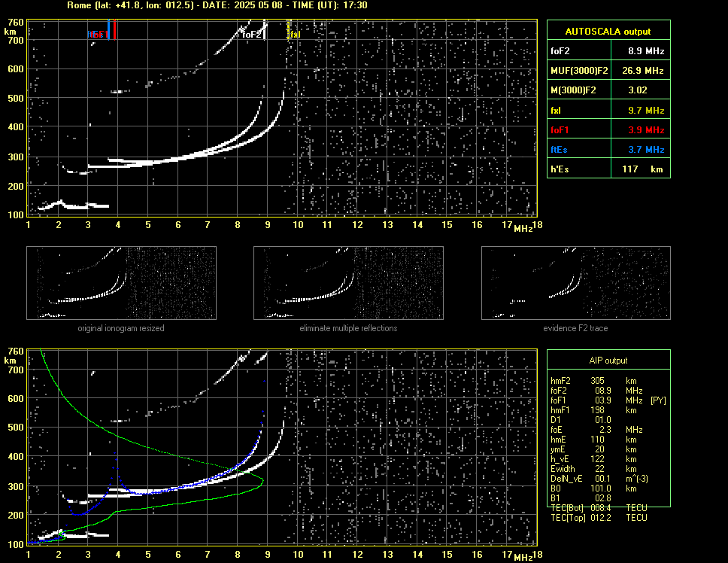Select the D1 01.0 row
Viewport: 728px width, 563px height.
(581, 420)
